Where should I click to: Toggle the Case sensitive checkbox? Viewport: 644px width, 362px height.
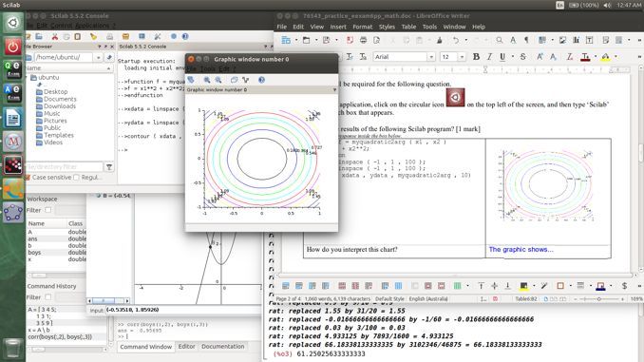[28, 178]
